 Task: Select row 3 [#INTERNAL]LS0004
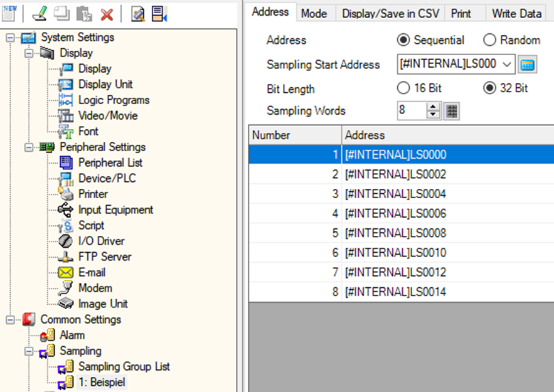[402, 194]
